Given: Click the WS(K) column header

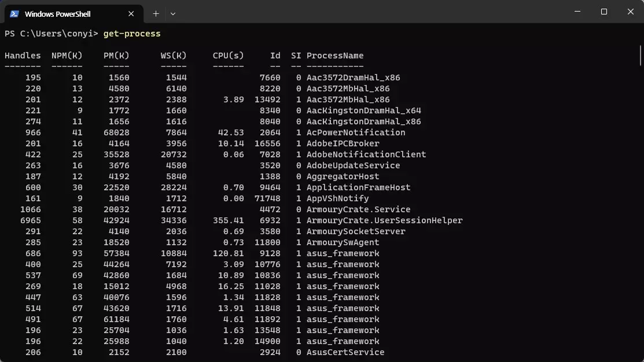Looking at the screenshot, I should coord(174,56).
